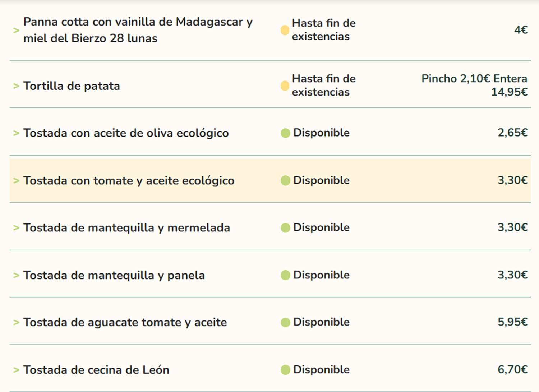Click green dot for Tostada de aguacate
539x392 pixels.
pos(285,322)
